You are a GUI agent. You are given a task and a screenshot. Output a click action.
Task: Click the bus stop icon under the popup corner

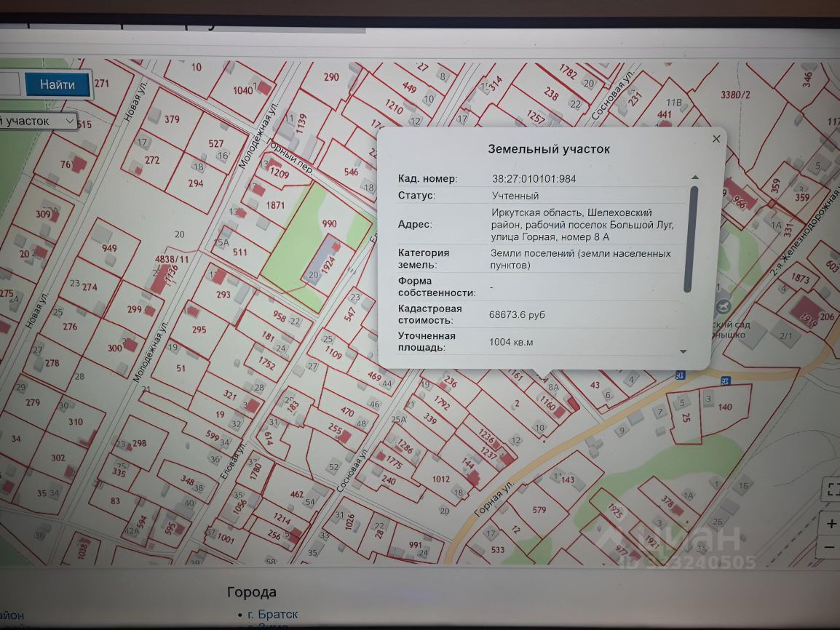coord(681,375)
